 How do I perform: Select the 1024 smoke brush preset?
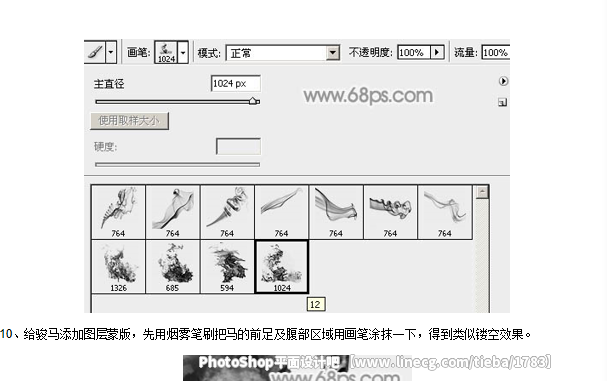pyautogui.click(x=281, y=267)
